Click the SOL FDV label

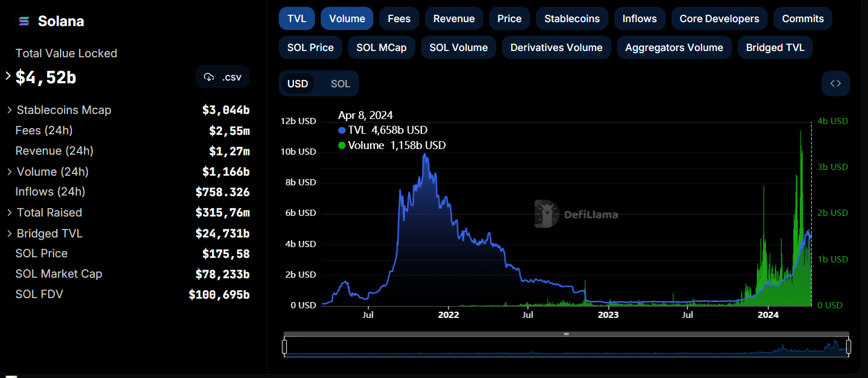(x=39, y=294)
